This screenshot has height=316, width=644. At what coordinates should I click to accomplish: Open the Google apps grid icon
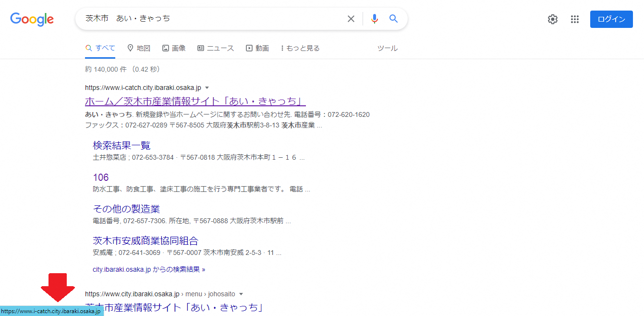(575, 19)
